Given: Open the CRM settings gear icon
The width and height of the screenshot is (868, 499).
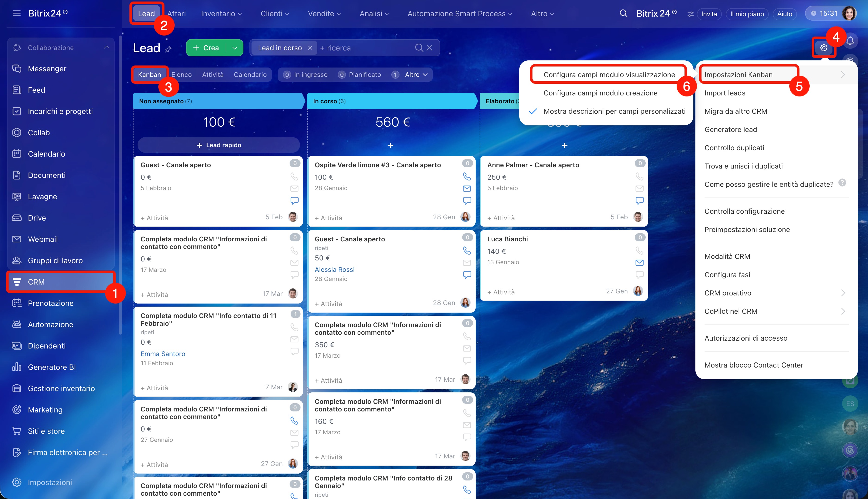Looking at the screenshot, I should 823,48.
